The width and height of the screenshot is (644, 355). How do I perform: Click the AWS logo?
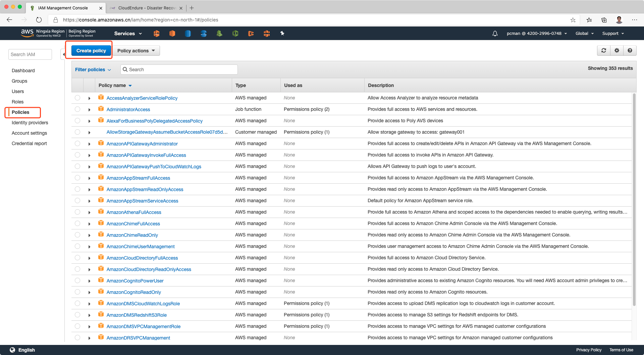coord(27,33)
